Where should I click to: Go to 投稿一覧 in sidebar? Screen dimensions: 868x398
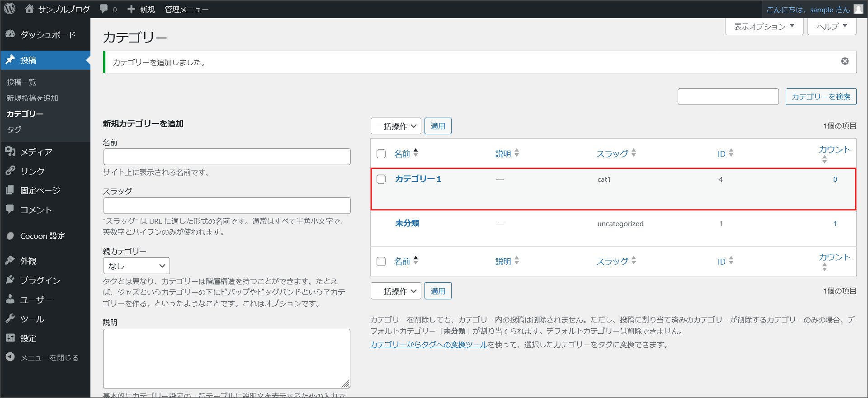click(21, 82)
